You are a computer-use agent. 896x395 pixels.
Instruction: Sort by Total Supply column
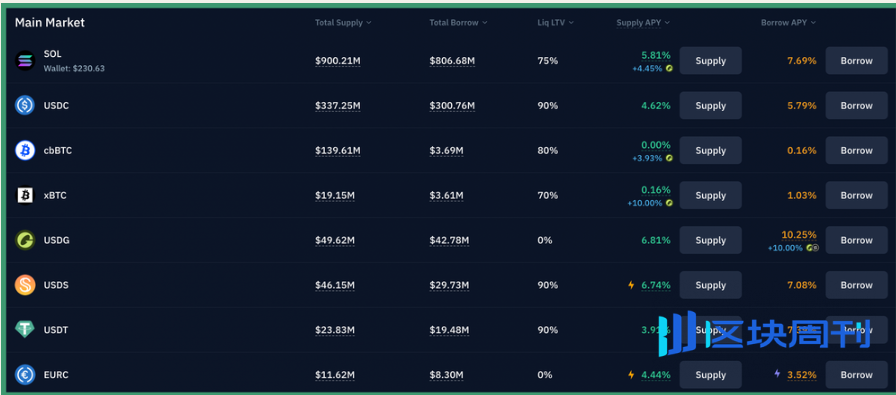pos(343,23)
